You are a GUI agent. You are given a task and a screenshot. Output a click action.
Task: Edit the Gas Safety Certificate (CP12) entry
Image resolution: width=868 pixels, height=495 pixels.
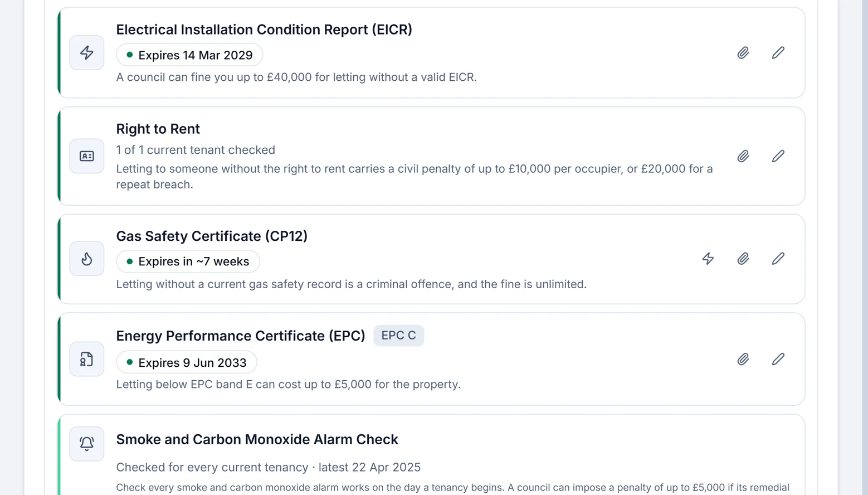778,259
